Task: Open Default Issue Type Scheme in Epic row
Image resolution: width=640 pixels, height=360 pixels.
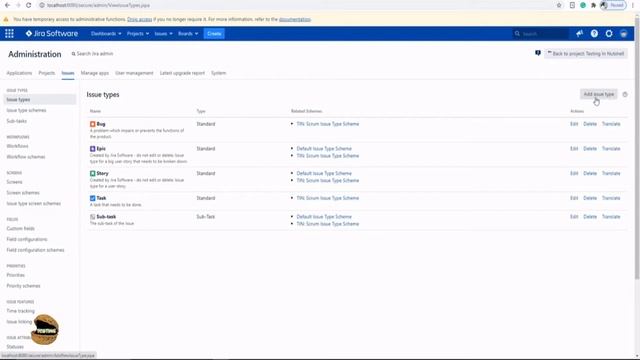Action: point(324,149)
